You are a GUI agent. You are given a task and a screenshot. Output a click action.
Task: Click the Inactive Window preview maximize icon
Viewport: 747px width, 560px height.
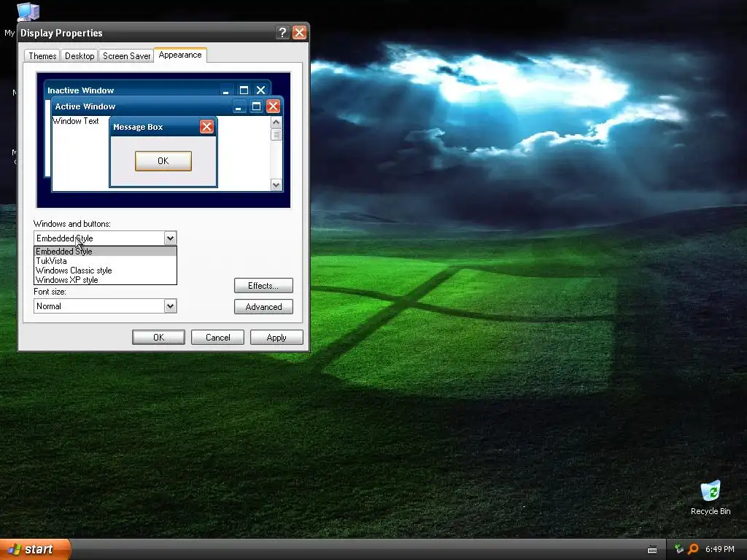point(244,90)
